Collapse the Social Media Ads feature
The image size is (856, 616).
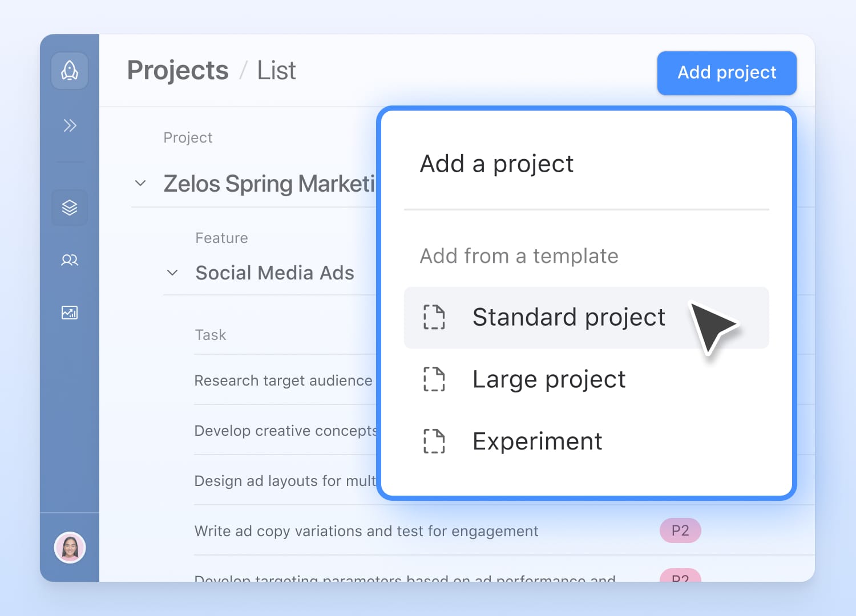172,273
